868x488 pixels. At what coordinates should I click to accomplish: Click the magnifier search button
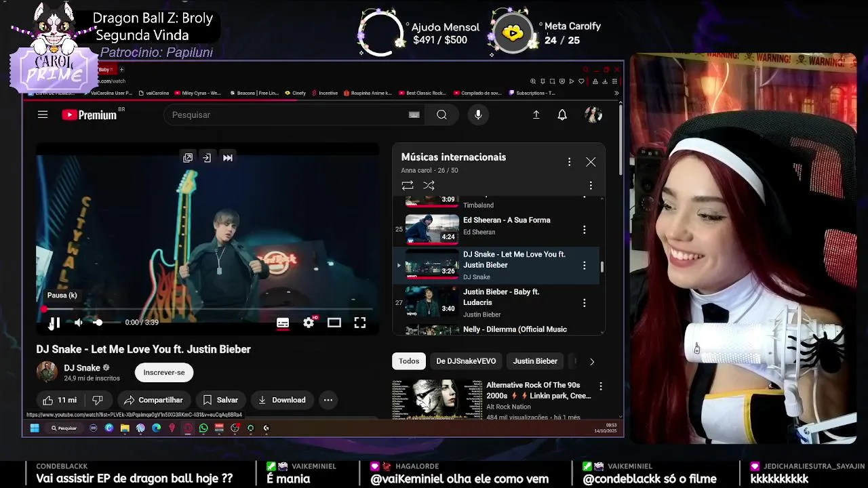coord(441,115)
